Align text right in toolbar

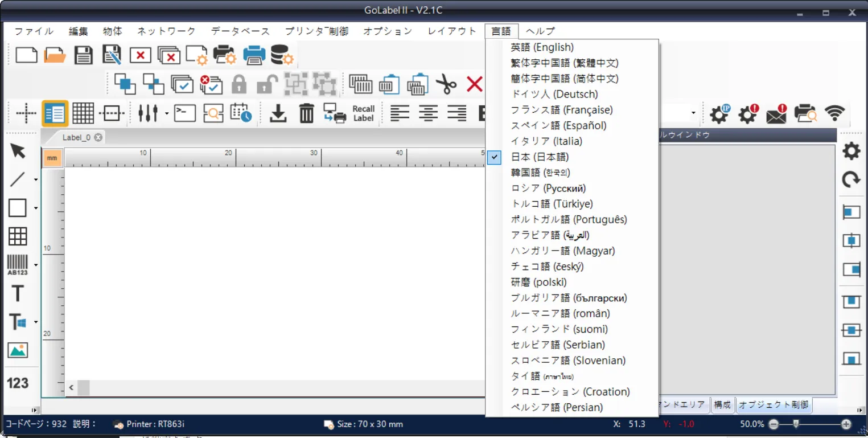456,113
